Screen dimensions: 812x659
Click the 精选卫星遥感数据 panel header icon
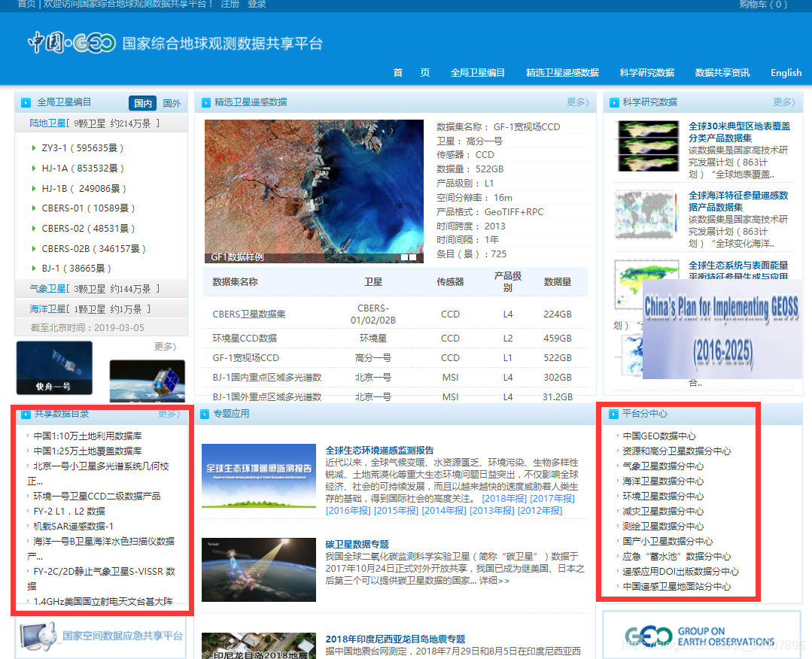pyautogui.click(x=205, y=102)
